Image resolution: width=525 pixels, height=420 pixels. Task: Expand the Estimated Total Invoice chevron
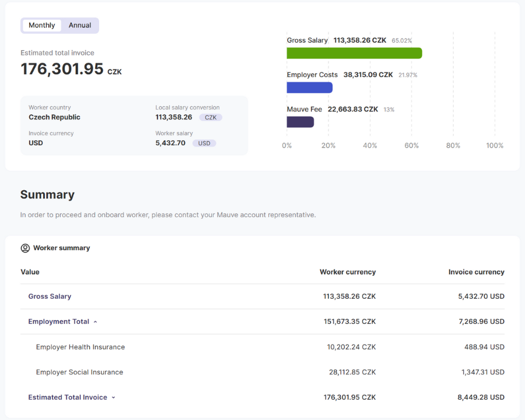click(114, 398)
